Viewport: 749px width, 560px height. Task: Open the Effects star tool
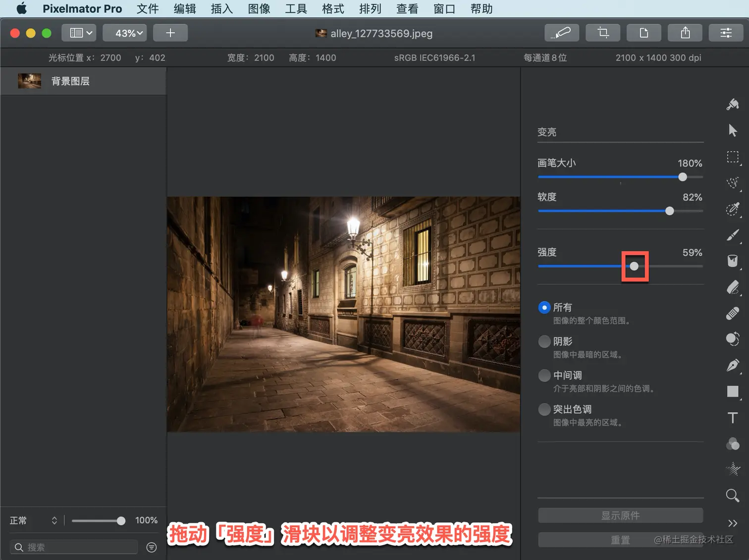tap(733, 469)
